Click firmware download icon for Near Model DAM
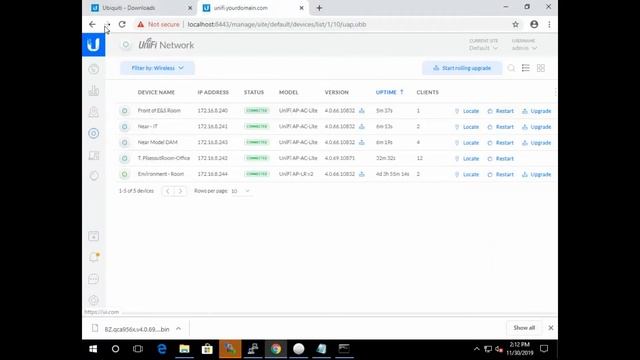 click(362, 142)
